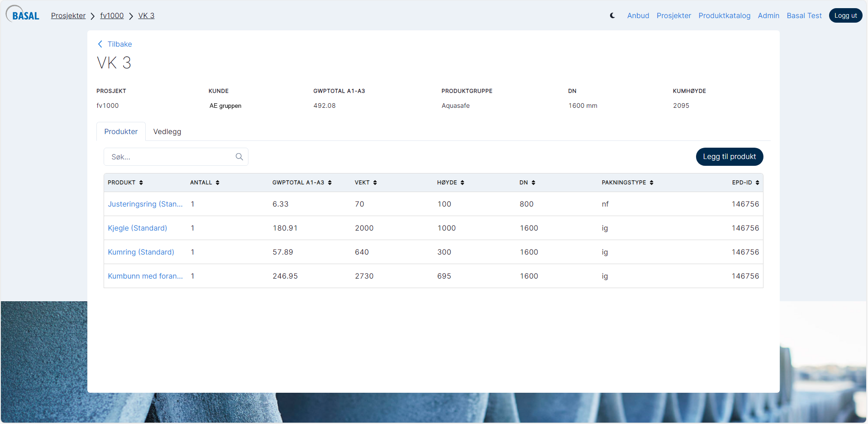Open Produktkatalog in the top navigation
868x424 pixels.
[724, 15]
